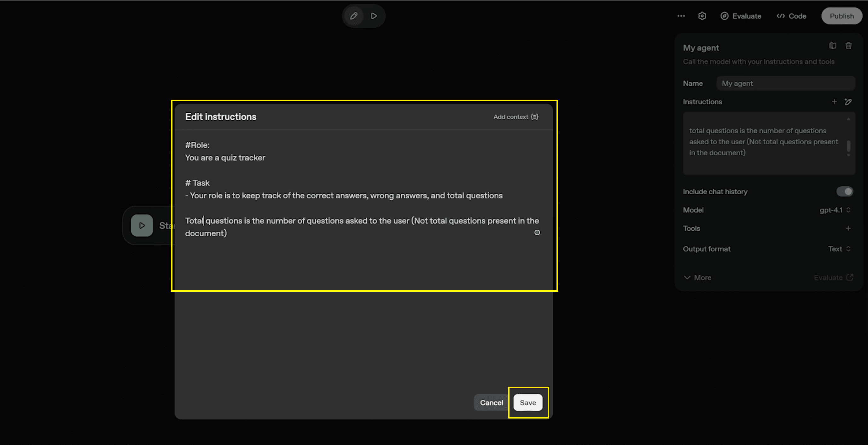Image resolution: width=868 pixels, height=445 pixels.
Task: Cancel editing the instructions
Action: [491, 402]
